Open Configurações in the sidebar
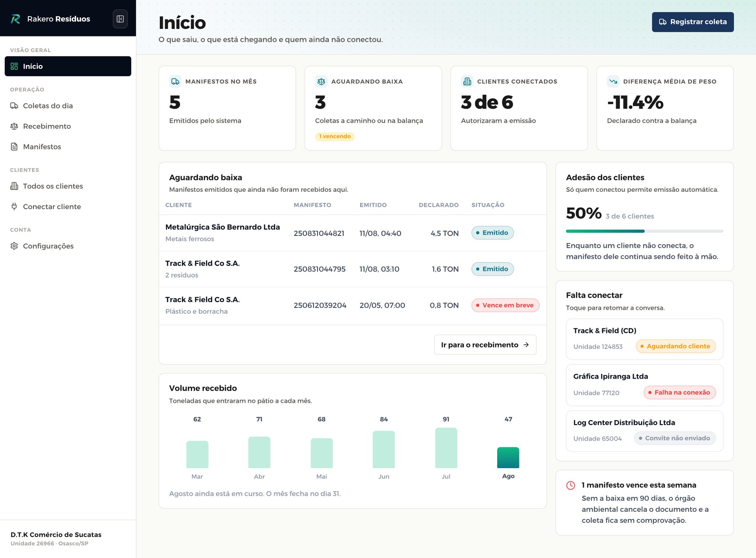Image resolution: width=756 pixels, height=558 pixels. pyautogui.click(x=68, y=246)
